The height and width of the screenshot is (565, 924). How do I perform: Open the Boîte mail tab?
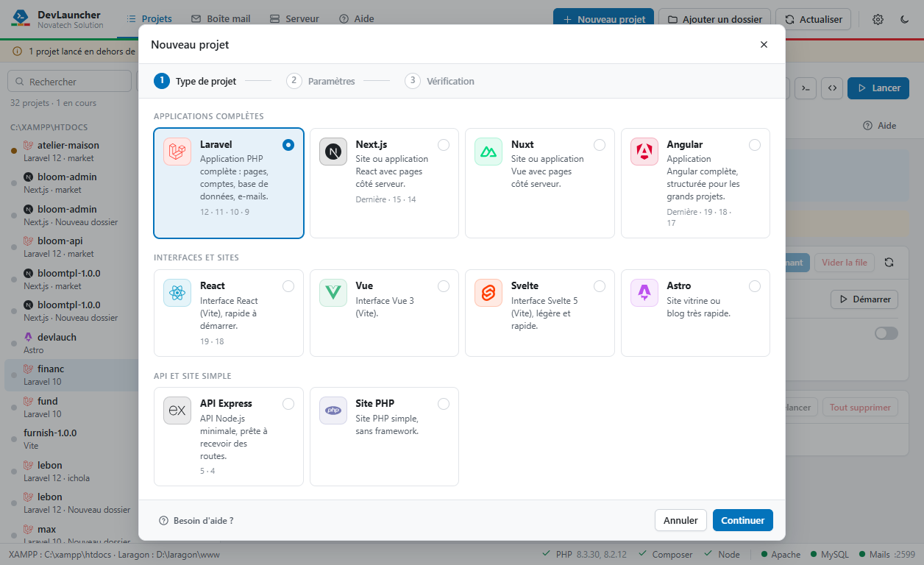(221, 19)
